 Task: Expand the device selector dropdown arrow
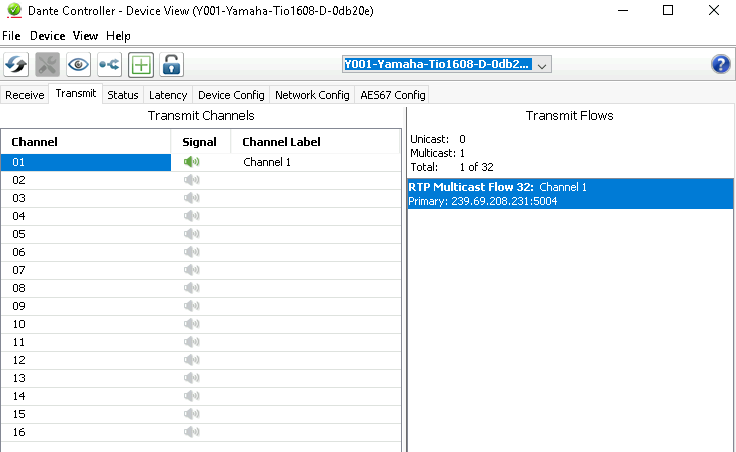[x=542, y=65]
